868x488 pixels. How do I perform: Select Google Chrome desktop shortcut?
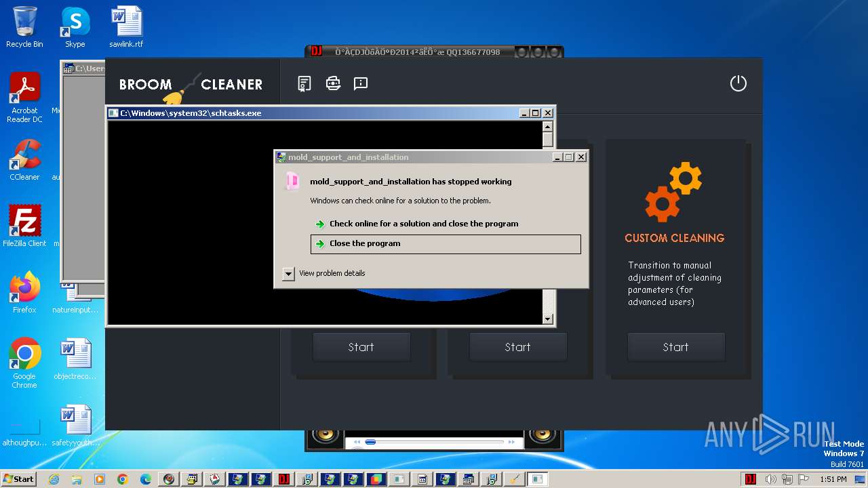24,363
